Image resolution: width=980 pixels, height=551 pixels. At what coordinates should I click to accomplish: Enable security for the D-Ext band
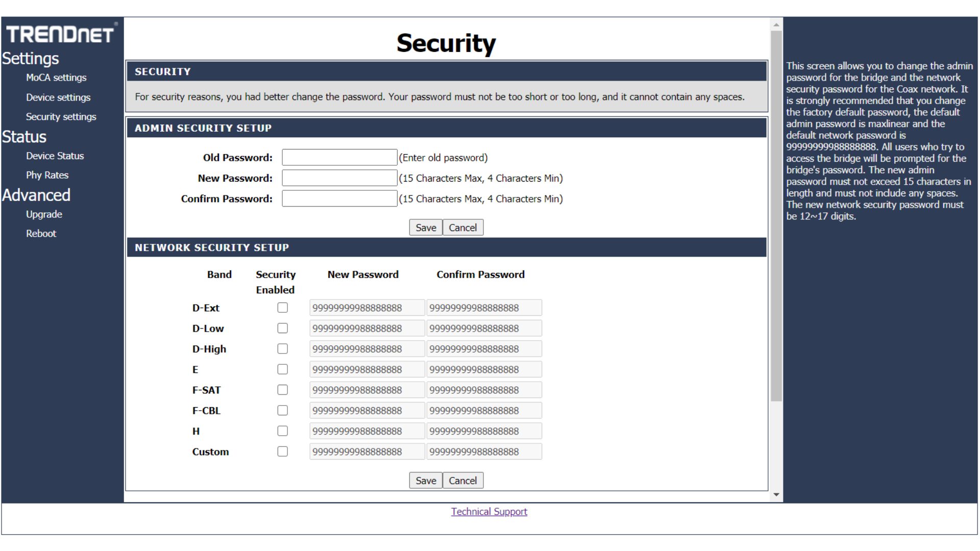click(x=282, y=308)
